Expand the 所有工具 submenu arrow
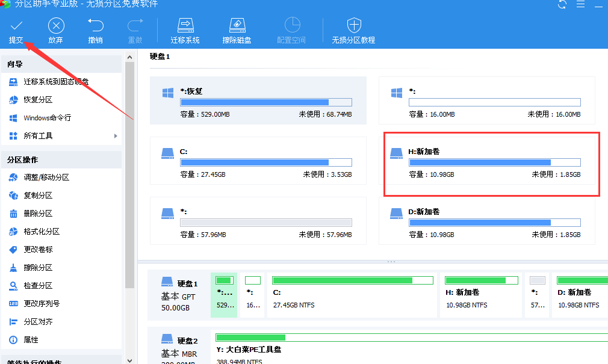 coord(116,136)
